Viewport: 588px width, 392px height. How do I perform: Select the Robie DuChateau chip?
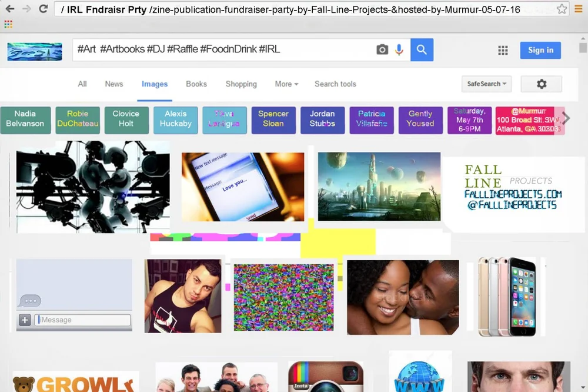pos(78,120)
